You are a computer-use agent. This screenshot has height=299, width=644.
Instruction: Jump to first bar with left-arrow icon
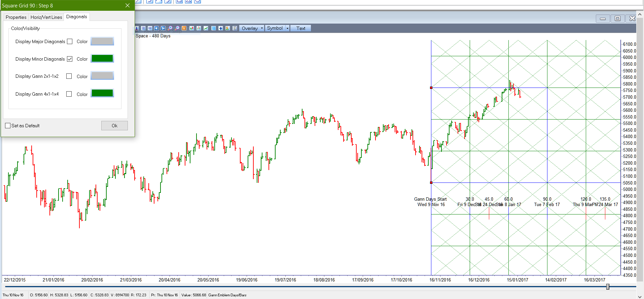(x=156, y=28)
